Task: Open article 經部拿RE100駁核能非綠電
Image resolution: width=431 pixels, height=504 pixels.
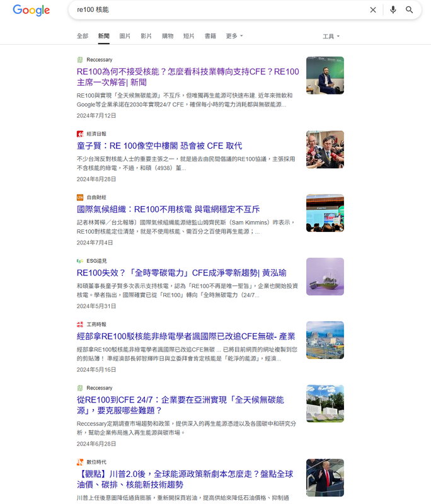Action: (186, 336)
